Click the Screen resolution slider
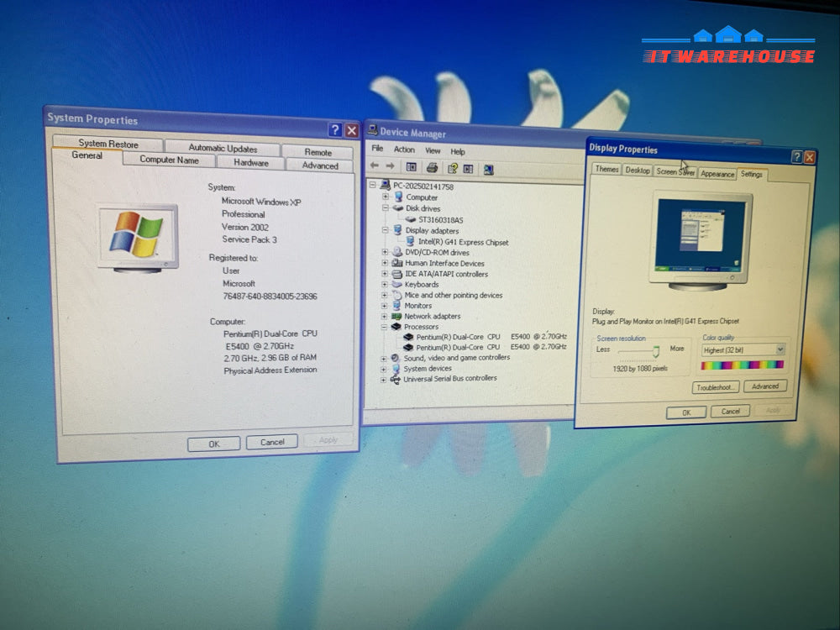The image size is (840, 630). click(656, 351)
